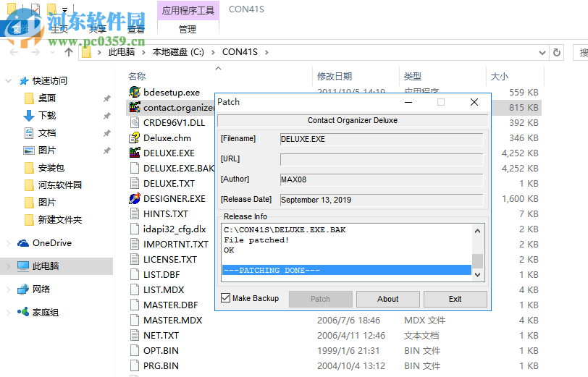Select LIST.MDX file icon
588x377 pixels.
[135, 289]
